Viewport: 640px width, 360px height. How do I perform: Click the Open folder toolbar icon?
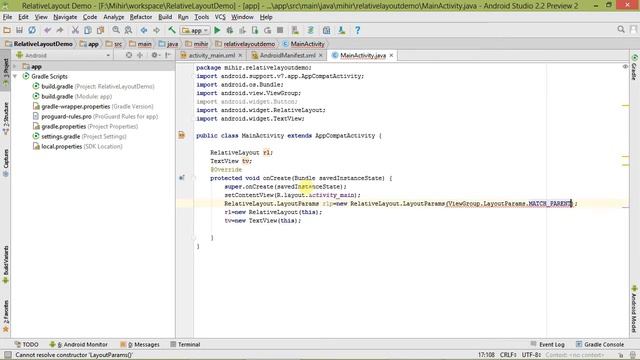pyautogui.click(x=7, y=30)
